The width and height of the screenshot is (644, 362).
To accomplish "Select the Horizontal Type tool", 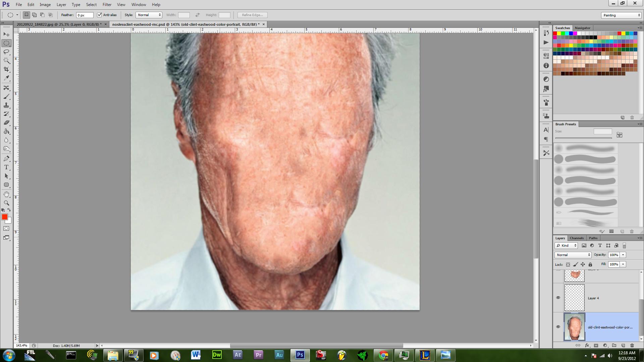I will pyautogui.click(x=6, y=167).
